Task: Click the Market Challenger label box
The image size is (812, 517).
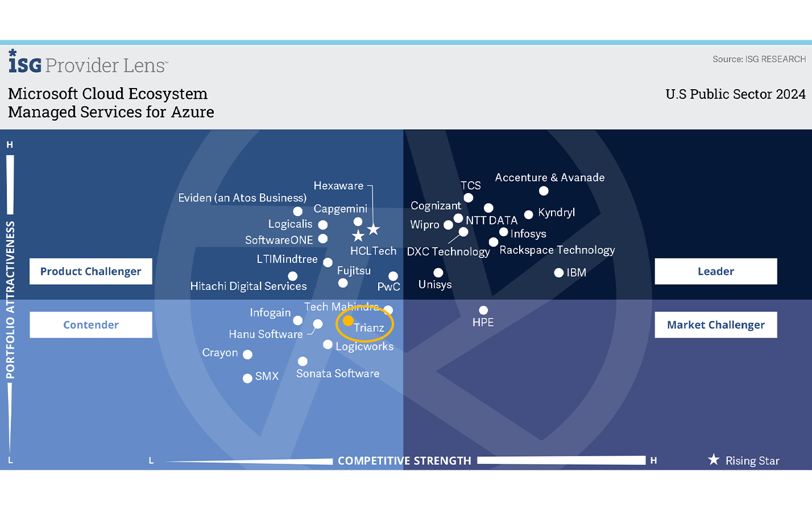Action: [x=716, y=325]
